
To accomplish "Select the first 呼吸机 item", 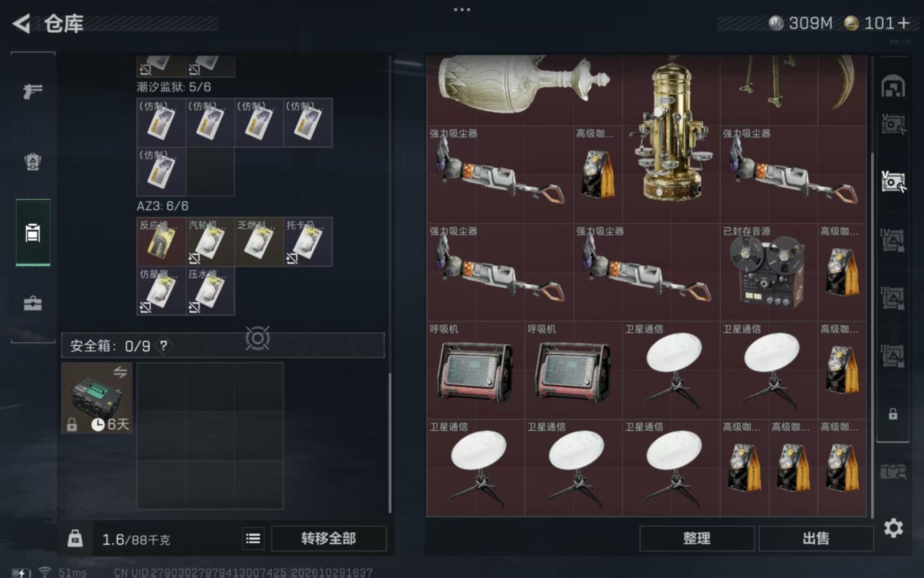I will [x=475, y=370].
